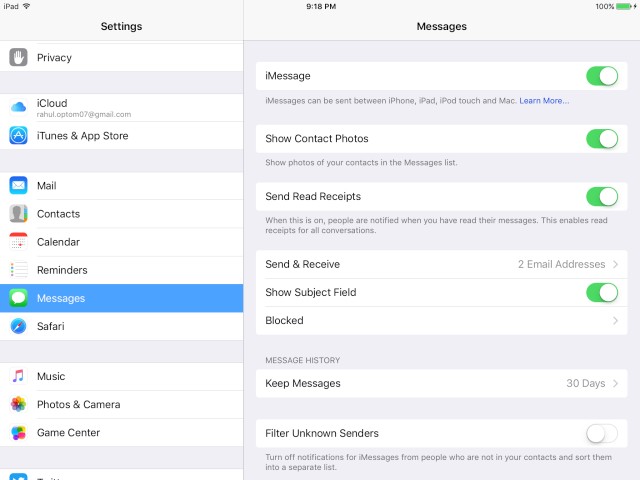Open iTunes & App Store settings
Image resolution: width=640 pixels, height=480 pixels.
coord(122,136)
